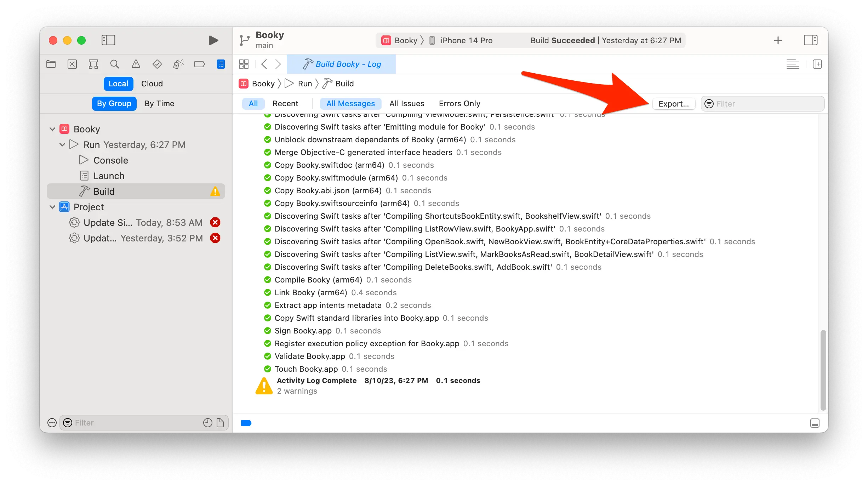868x485 pixels.
Task: Go back with the left chevron
Action: 264,64
